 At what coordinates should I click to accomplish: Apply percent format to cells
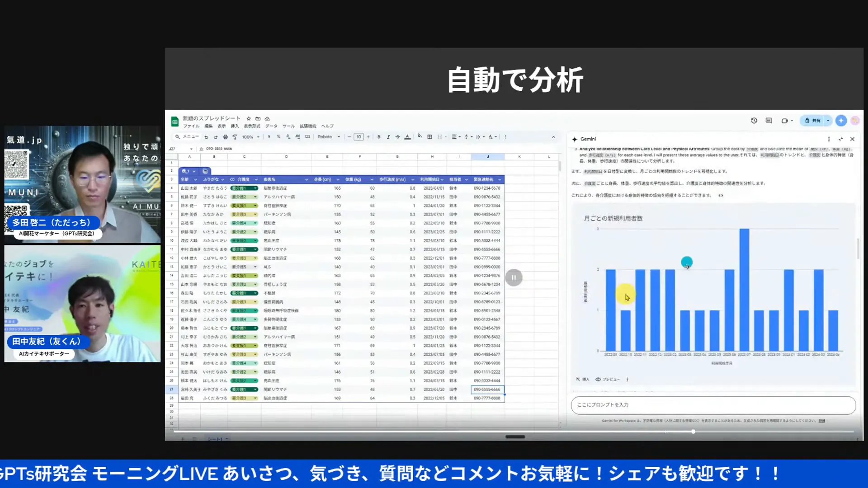point(278,137)
